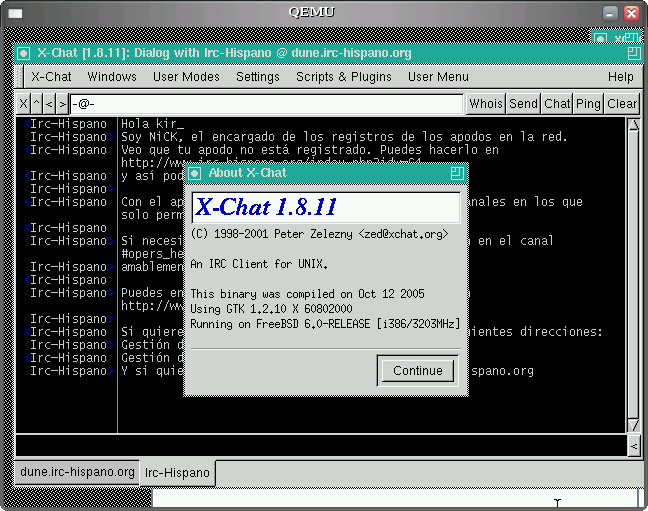Open the Settings menu
This screenshot has width=648, height=511.
click(258, 77)
